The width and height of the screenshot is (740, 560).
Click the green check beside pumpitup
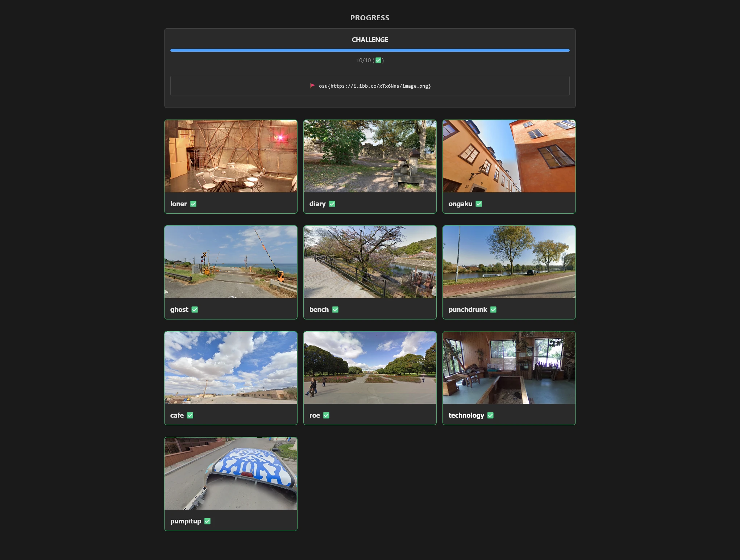(207, 521)
